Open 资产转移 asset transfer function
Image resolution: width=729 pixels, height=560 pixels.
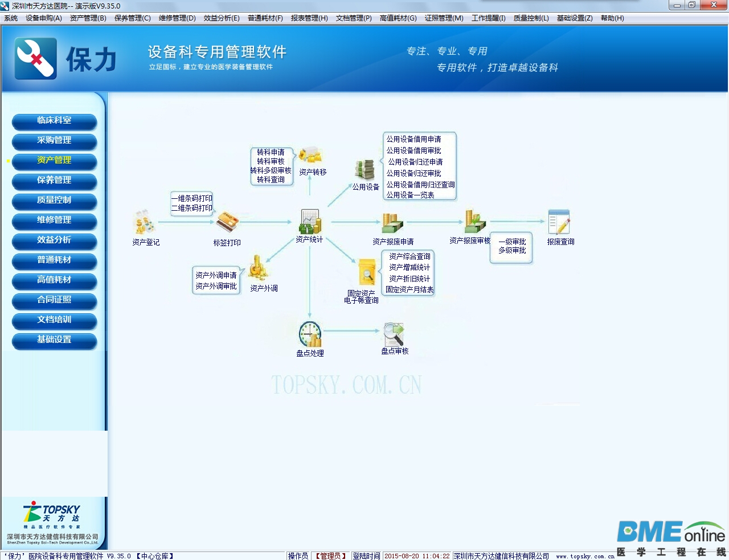point(312,156)
